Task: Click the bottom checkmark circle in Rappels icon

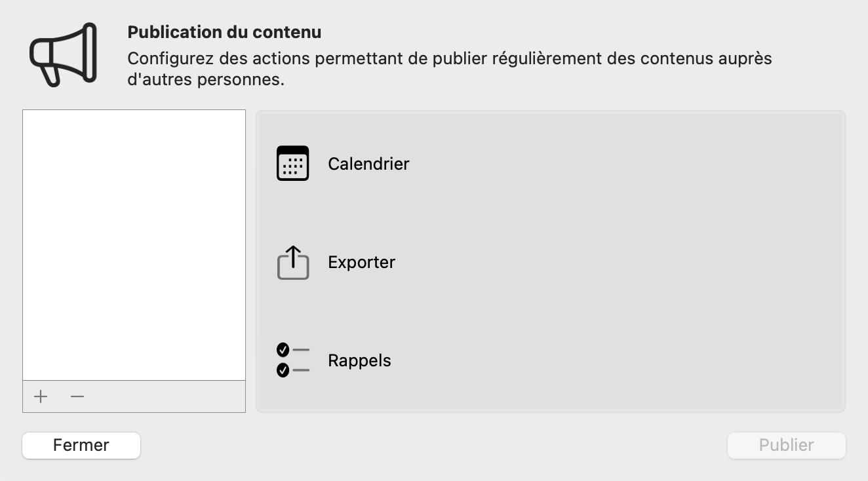Action: click(x=283, y=371)
